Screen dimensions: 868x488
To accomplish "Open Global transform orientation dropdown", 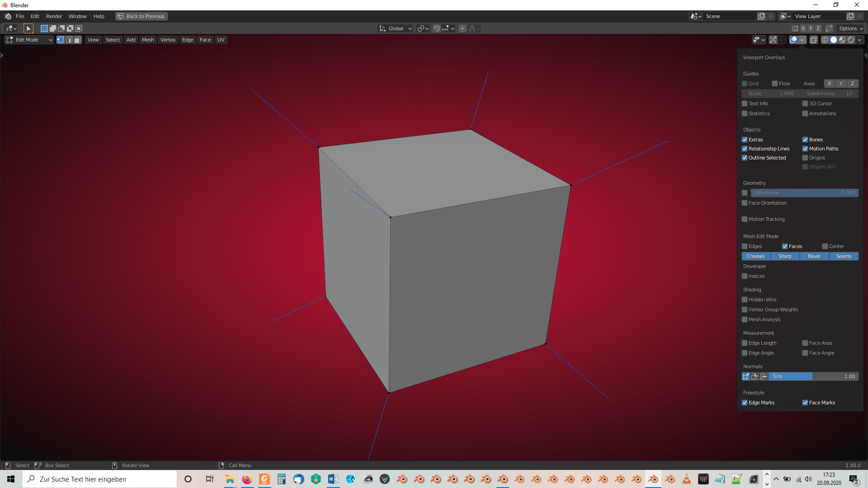I will pyautogui.click(x=395, y=28).
